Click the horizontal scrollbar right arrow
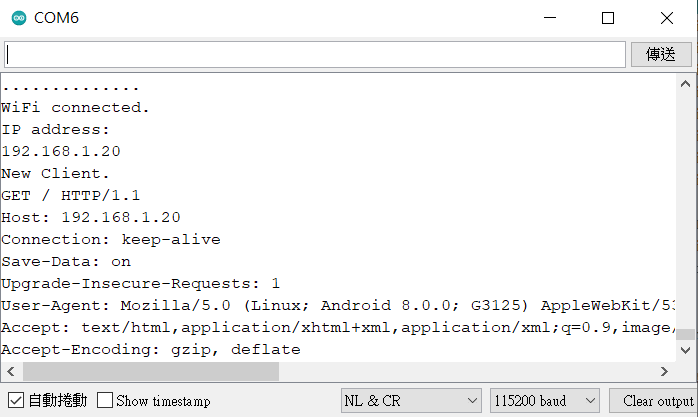This screenshot has width=698, height=417. pos(664,371)
